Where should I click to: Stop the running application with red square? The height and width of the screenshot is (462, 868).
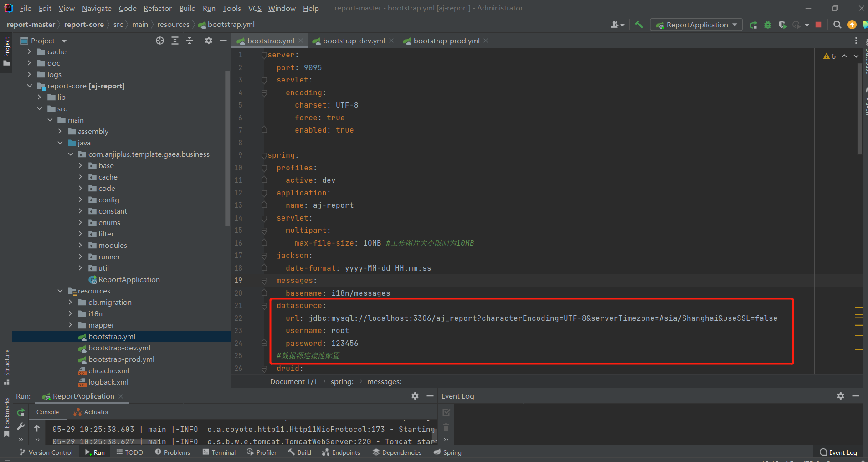click(818, 25)
